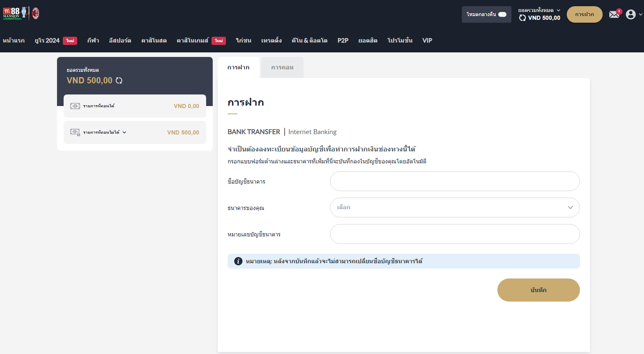Click the bank account name field
644x354 pixels.
point(454,181)
